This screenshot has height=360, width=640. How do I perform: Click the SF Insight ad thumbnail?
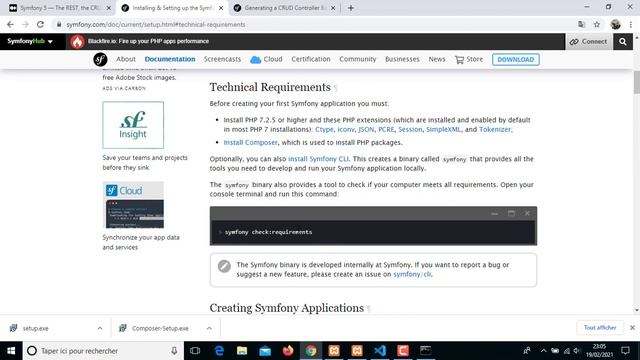coord(133,125)
